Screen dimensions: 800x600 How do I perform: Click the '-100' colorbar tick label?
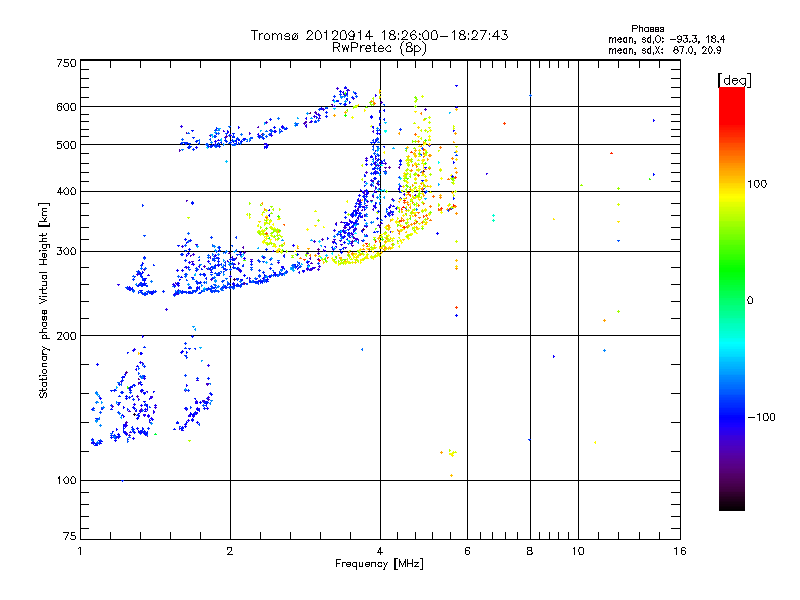coord(761,417)
